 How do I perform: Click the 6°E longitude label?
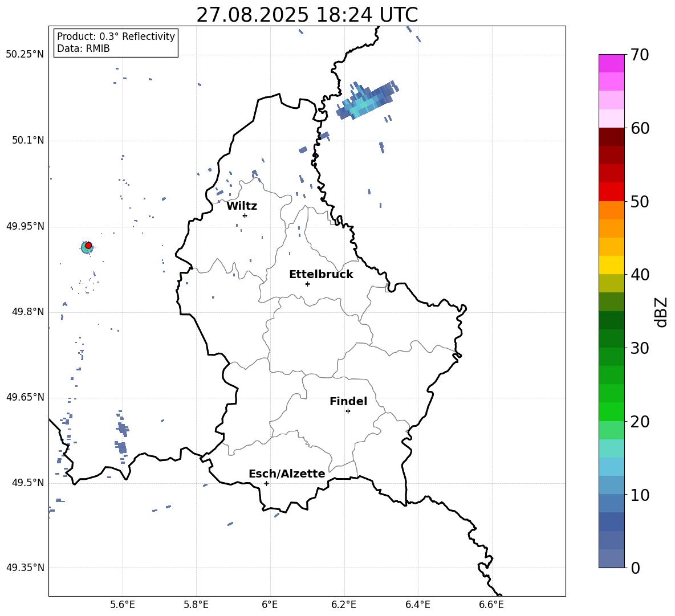click(x=270, y=605)
